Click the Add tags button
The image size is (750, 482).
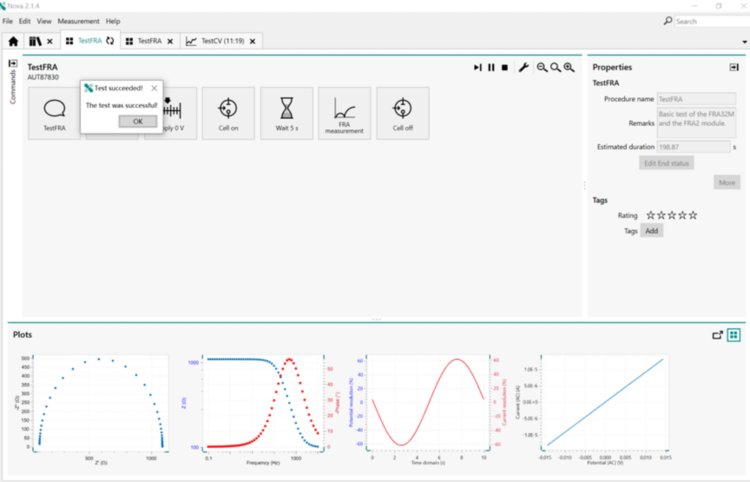click(652, 231)
